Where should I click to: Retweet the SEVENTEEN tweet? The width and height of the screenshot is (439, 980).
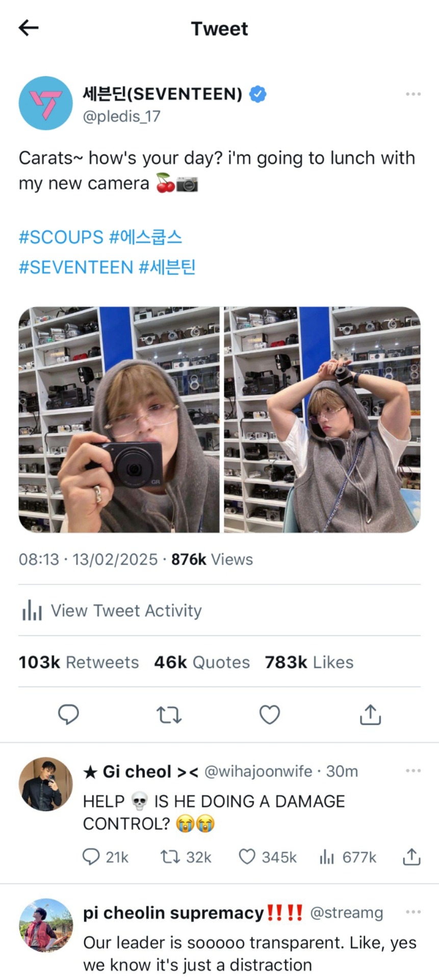[169, 715]
